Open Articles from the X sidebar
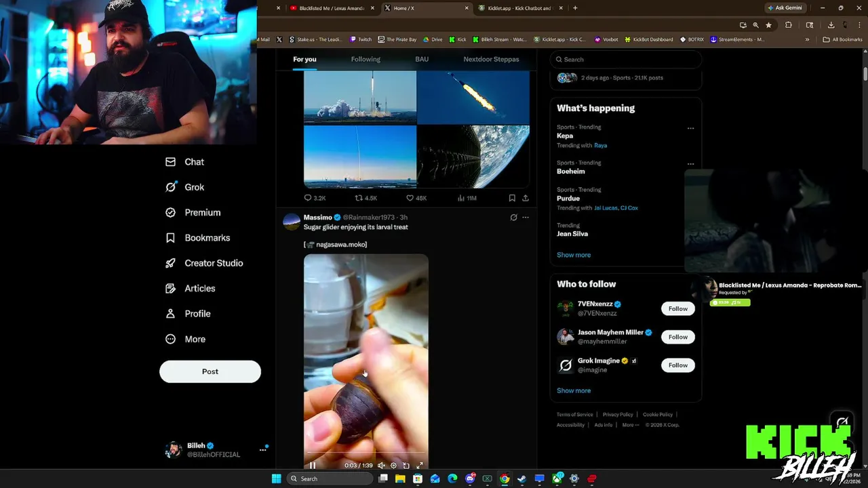 point(191,288)
